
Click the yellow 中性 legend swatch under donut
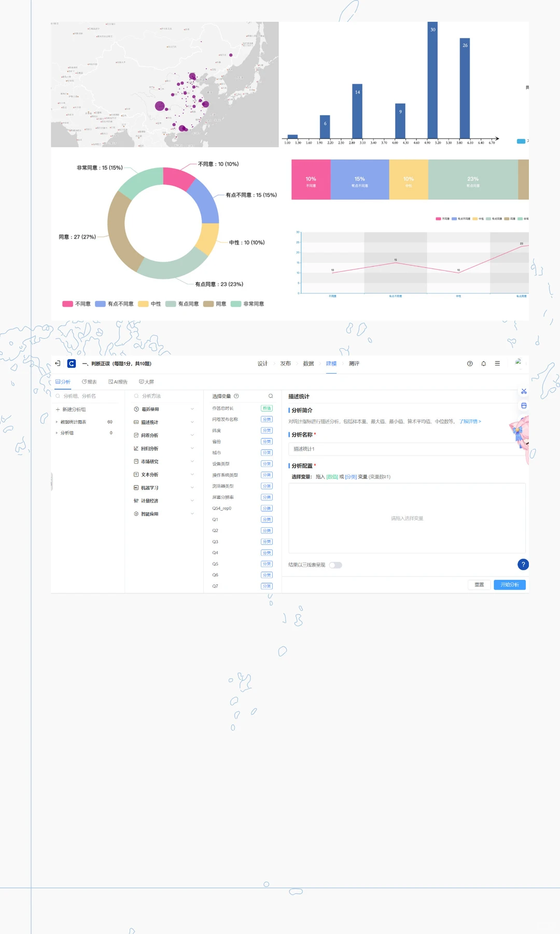(143, 304)
